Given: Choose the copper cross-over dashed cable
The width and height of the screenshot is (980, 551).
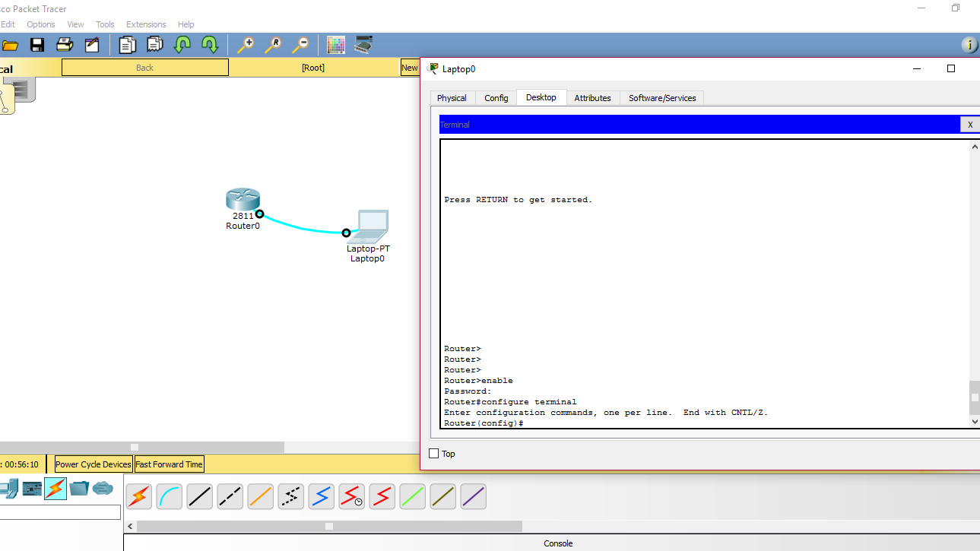Looking at the screenshot, I should pyautogui.click(x=230, y=497).
